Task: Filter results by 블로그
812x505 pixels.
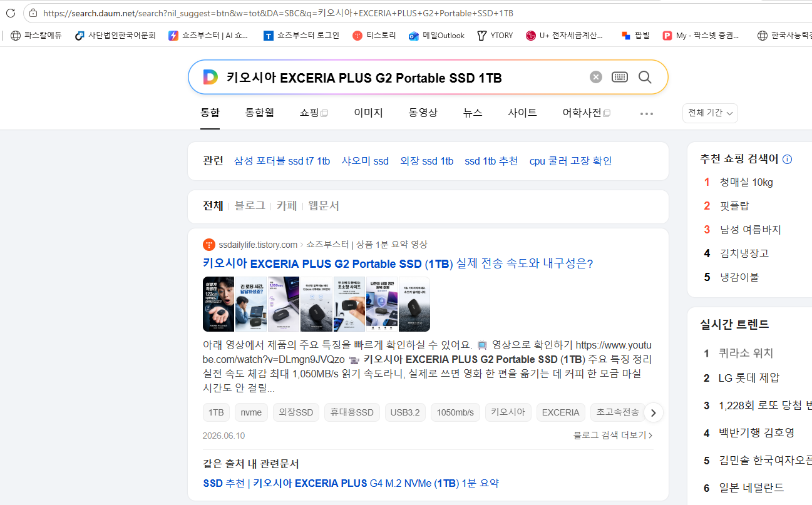Action: click(x=250, y=206)
